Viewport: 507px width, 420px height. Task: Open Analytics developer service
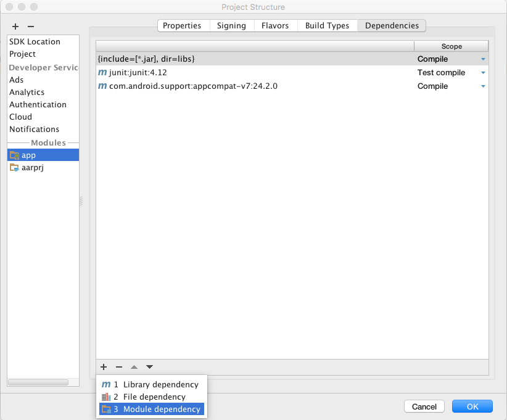(43, 92)
